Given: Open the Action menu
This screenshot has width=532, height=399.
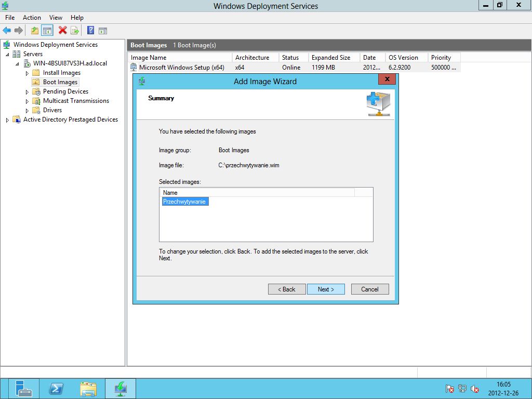Looking at the screenshot, I should coord(32,18).
